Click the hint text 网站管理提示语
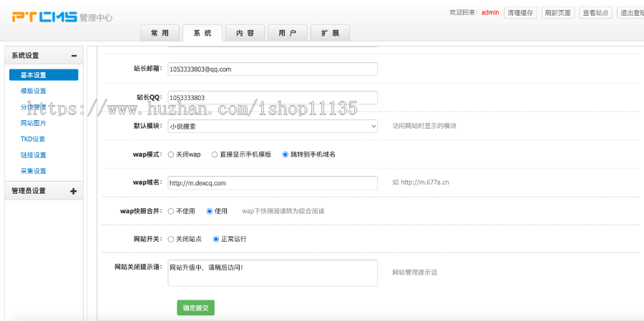This screenshot has height=321, width=644. (x=415, y=272)
